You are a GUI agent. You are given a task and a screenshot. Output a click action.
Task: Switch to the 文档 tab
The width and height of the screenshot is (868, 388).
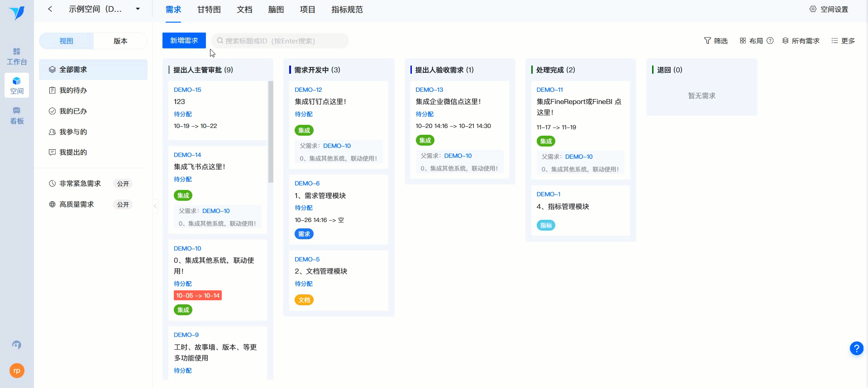coord(244,9)
